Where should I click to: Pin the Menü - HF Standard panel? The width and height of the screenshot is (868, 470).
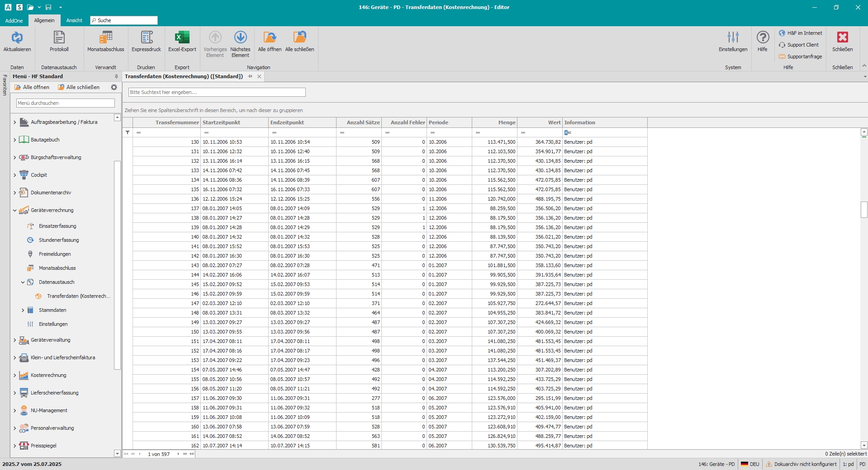(x=116, y=76)
